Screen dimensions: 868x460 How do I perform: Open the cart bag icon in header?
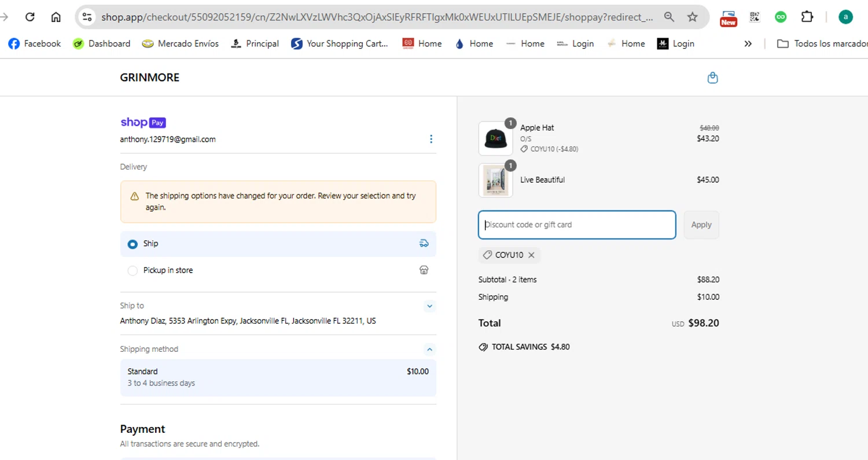[x=712, y=78]
